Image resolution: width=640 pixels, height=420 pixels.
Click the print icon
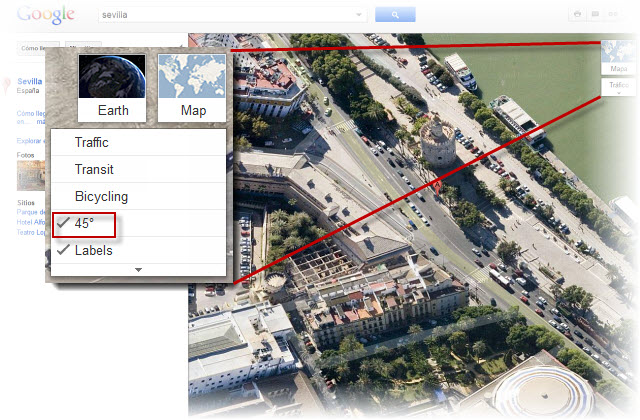[x=577, y=14]
